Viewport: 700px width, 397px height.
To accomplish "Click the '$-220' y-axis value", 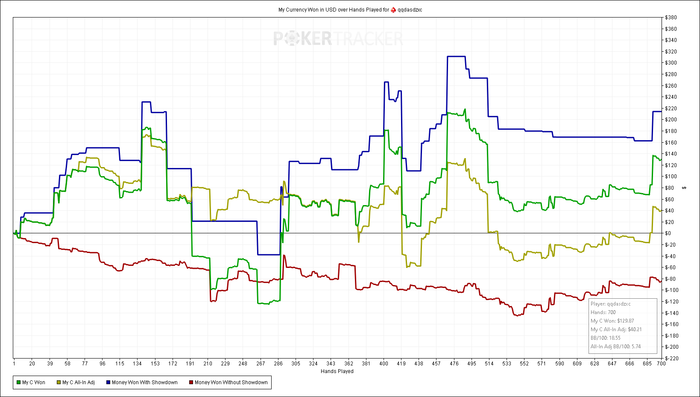I will [672, 358].
